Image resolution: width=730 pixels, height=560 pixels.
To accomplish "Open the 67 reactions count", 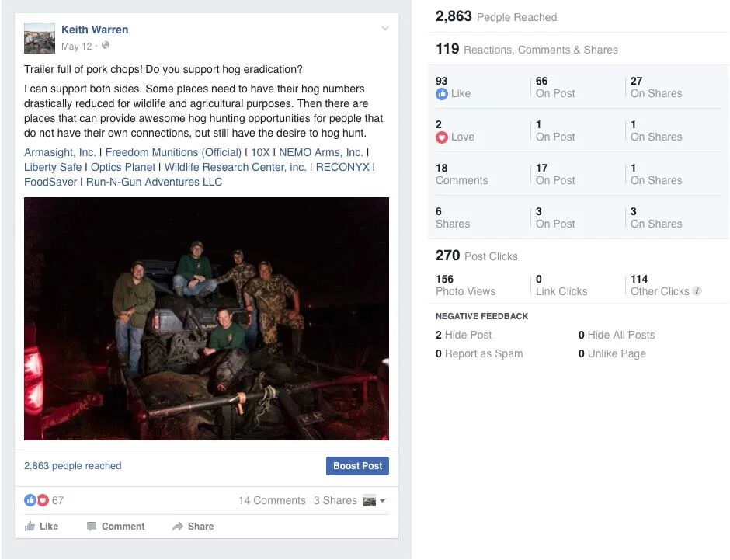I will point(57,500).
